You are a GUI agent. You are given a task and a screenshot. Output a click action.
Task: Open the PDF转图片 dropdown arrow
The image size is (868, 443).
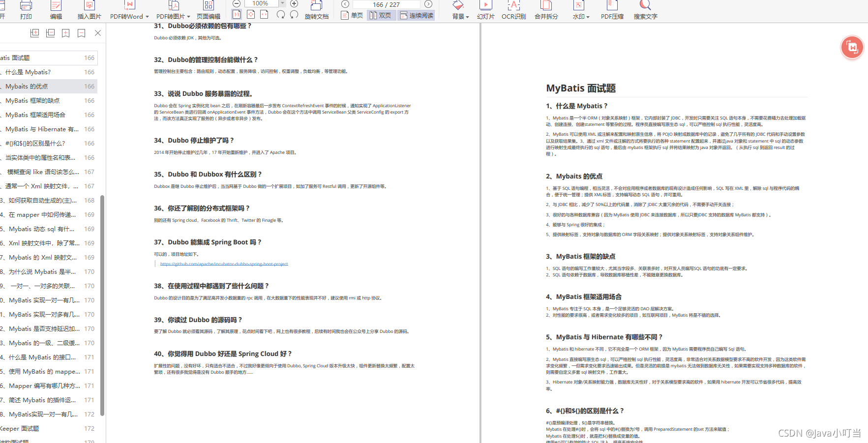pos(188,17)
